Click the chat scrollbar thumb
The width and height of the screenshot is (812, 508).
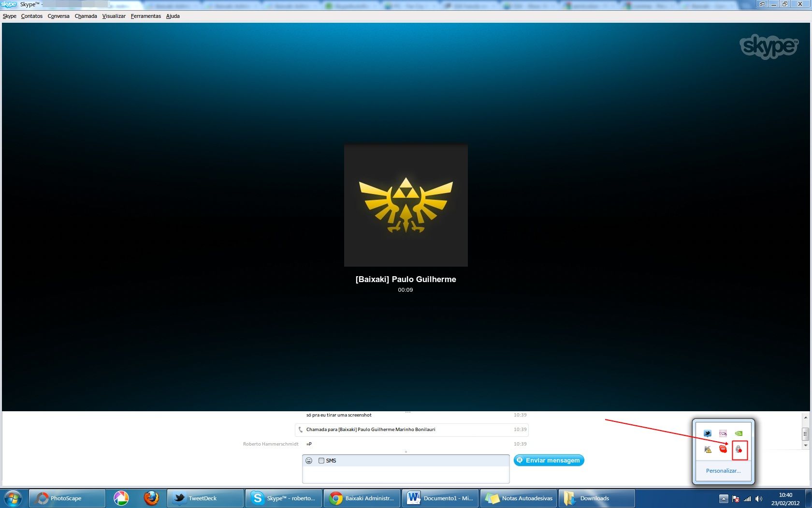[805, 434]
